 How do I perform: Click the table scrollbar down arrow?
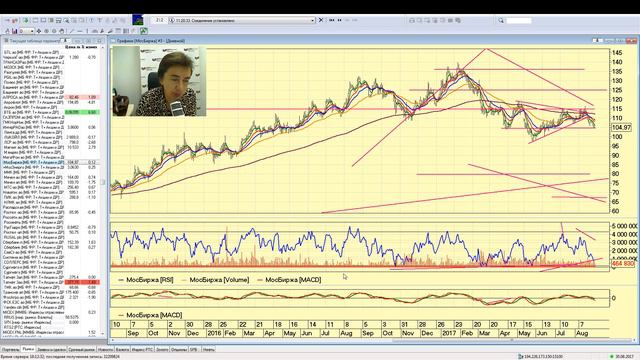pos(103,334)
